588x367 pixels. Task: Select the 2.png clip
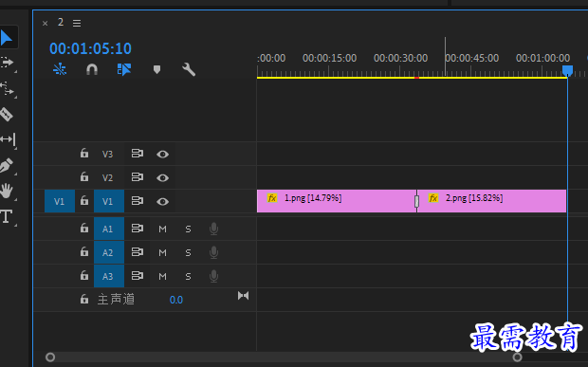491,201
